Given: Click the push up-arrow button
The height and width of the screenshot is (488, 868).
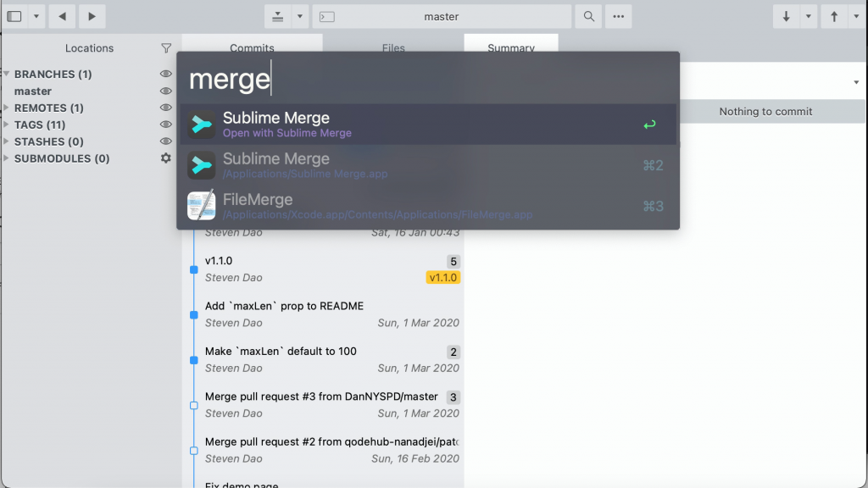Looking at the screenshot, I should (834, 16).
